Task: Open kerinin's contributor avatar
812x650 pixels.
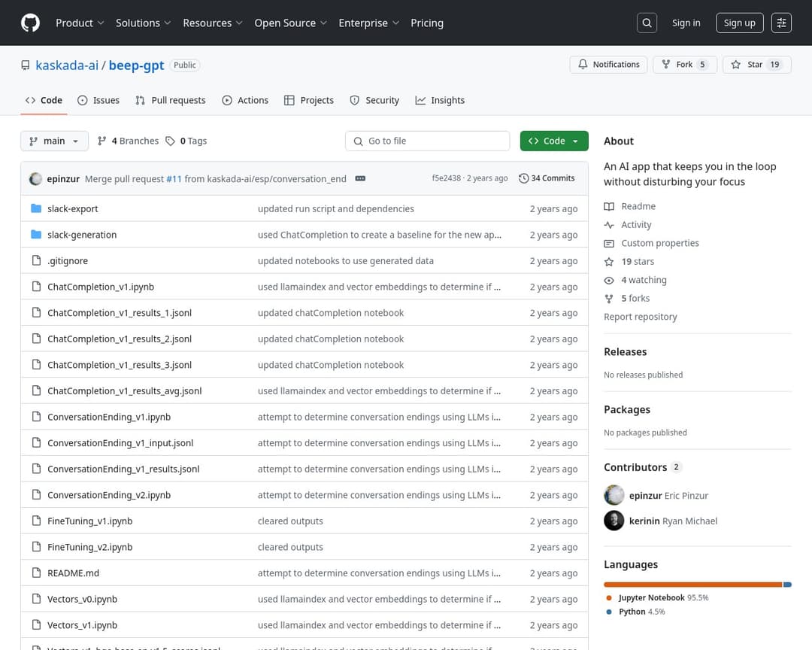Action: [x=614, y=521]
